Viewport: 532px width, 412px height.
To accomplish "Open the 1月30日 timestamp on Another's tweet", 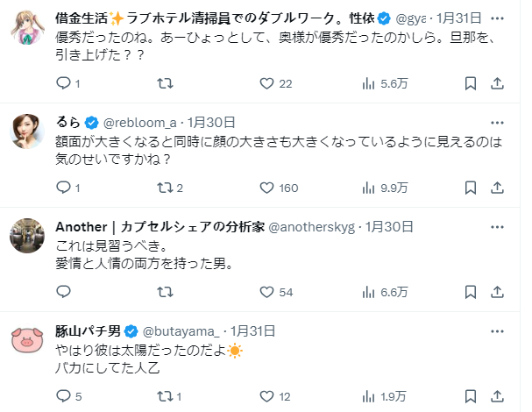I will pos(389,225).
